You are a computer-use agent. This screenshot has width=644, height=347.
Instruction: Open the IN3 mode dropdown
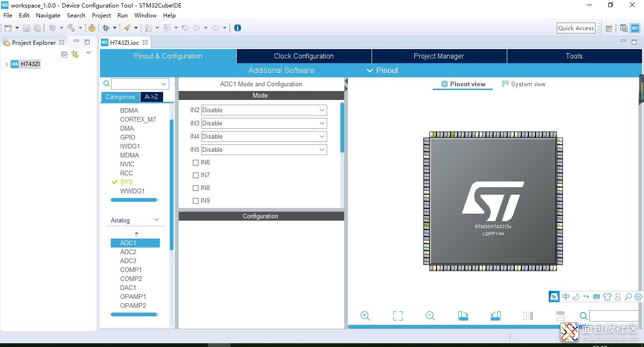264,123
